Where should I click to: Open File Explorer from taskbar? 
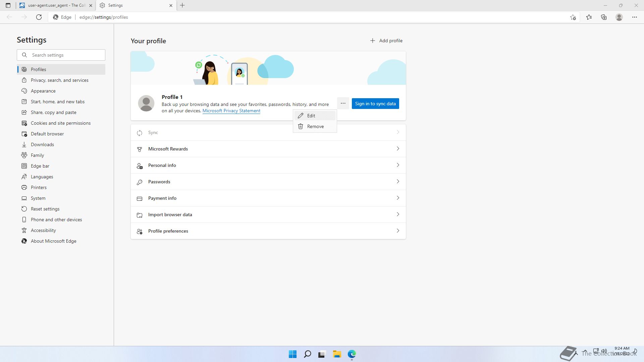click(x=337, y=354)
